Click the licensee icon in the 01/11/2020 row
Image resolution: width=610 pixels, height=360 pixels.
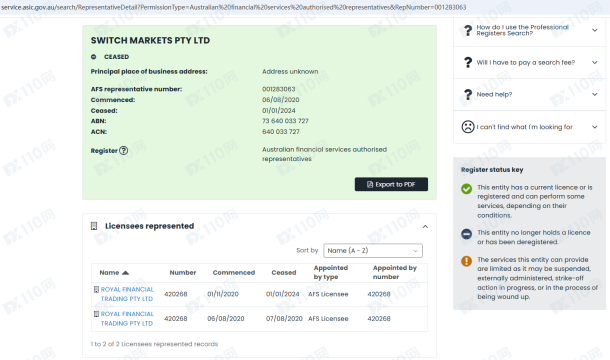click(x=96, y=290)
